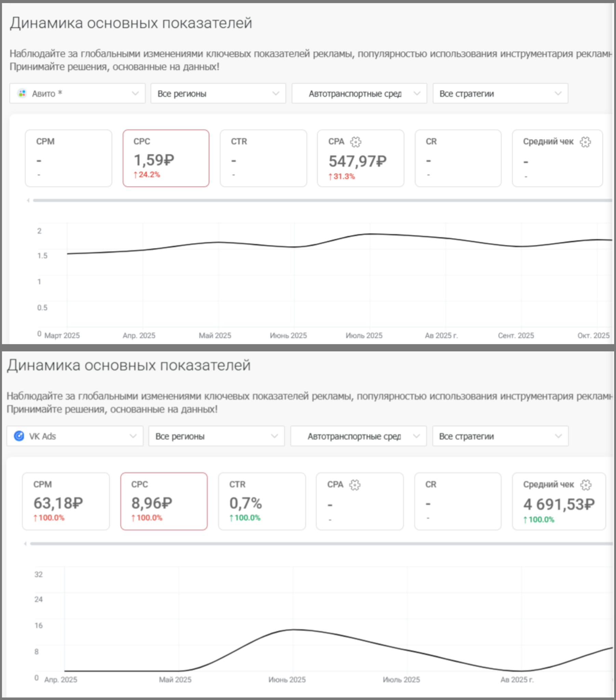Click the blue VK Ads logo icon
Screen dimensions: 616x700
(19, 436)
